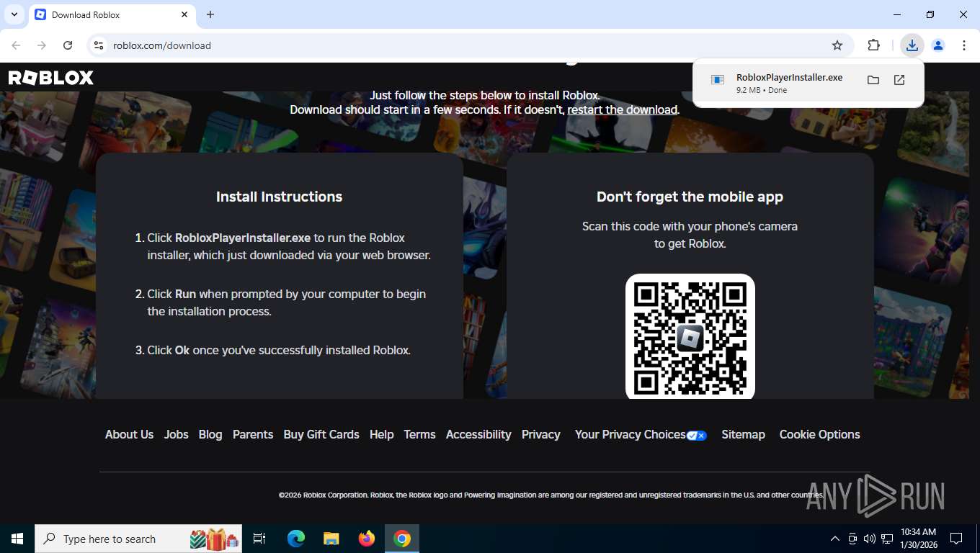The image size is (980, 553).
Task: Show hidden system tray icons
Action: 835,539
